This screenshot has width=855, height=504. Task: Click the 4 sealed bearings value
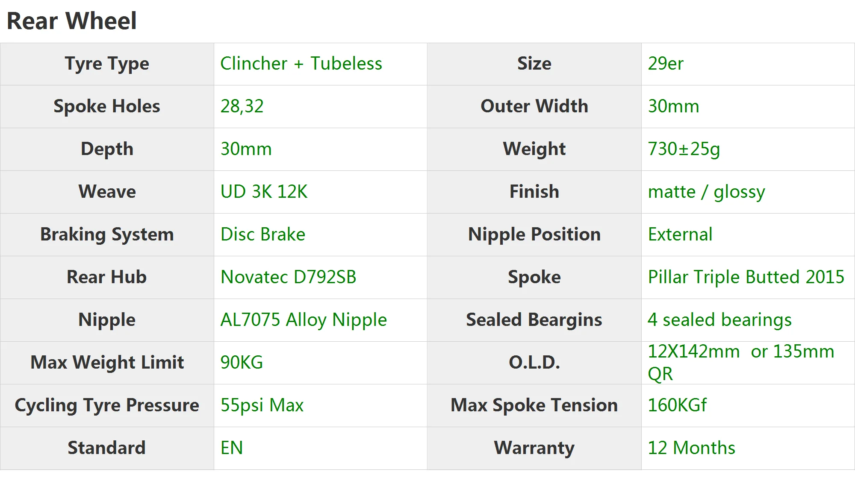point(719,320)
